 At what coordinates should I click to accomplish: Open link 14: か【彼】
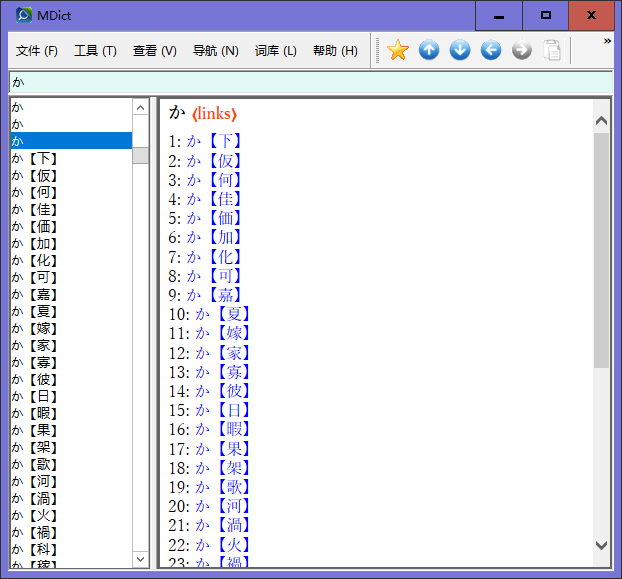pos(223,391)
